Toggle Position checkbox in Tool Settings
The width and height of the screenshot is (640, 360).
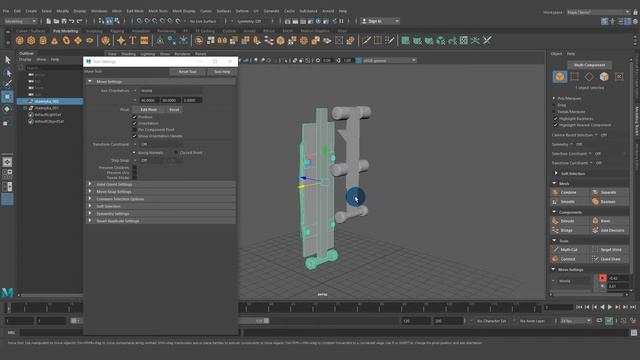(134, 117)
